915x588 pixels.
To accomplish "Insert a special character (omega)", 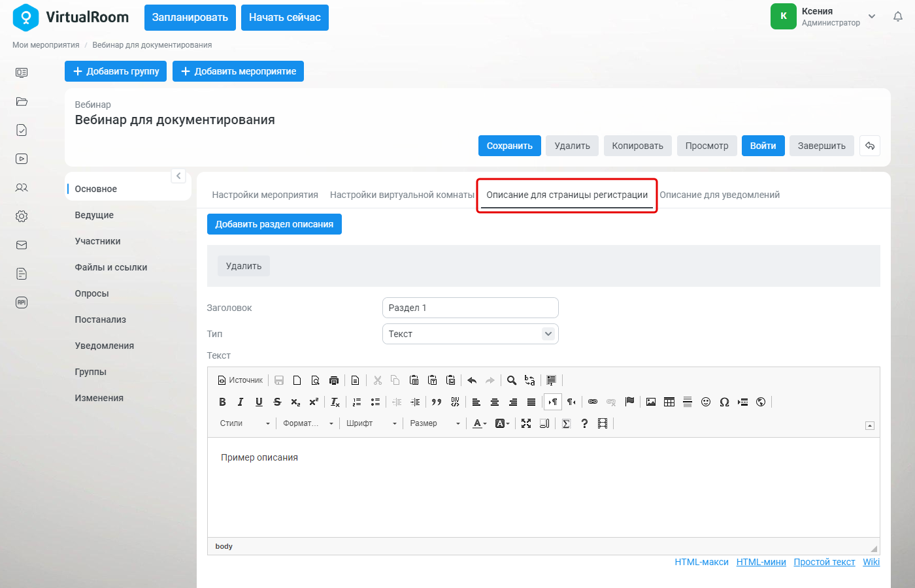I will [724, 402].
